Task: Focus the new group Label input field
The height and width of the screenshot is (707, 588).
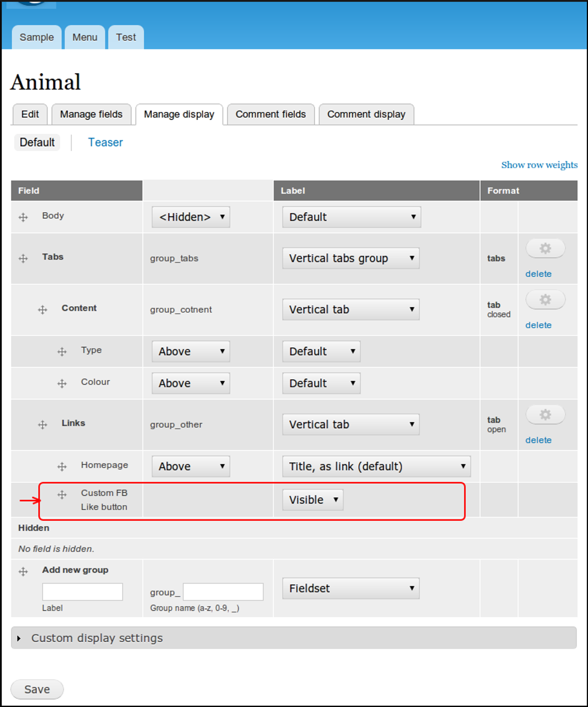Action: pos(82,592)
